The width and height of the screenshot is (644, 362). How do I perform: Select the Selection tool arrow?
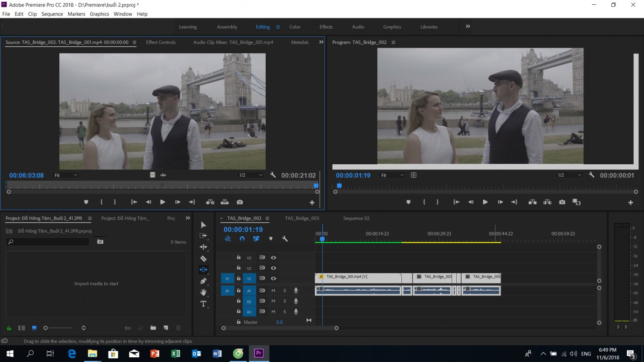204,225
